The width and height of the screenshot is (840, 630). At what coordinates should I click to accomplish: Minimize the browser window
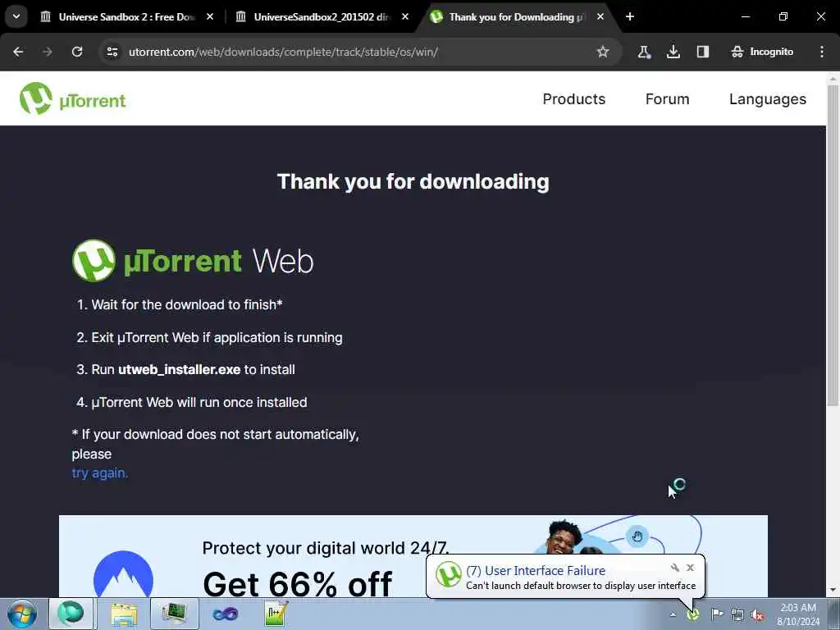745,16
